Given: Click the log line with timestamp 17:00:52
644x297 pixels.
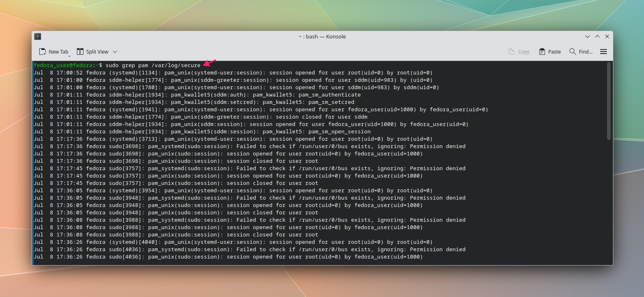Looking at the screenshot, I should click(233, 72).
